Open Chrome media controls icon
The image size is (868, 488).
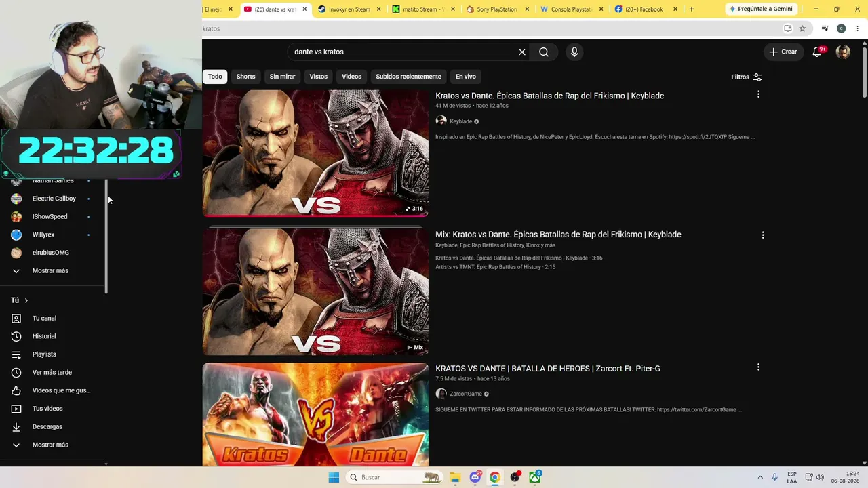pyautogui.click(x=825, y=28)
